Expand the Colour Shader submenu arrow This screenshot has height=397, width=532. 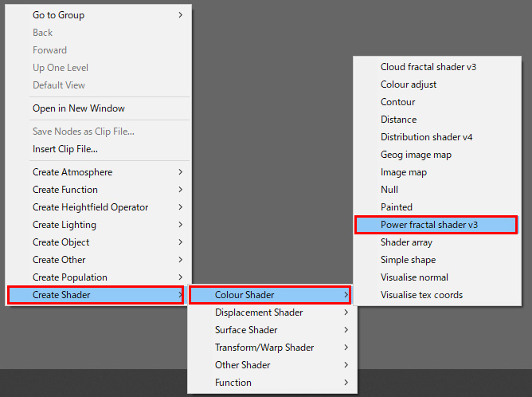346,295
